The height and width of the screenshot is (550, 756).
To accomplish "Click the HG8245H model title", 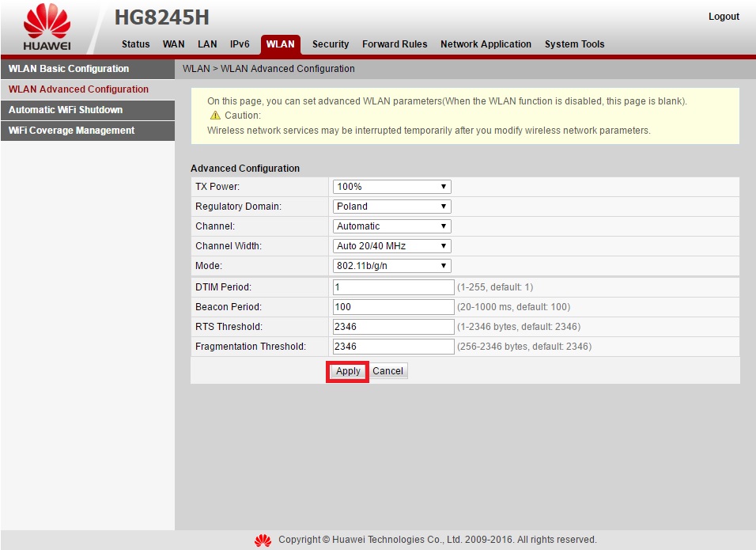I will pyautogui.click(x=161, y=18).
